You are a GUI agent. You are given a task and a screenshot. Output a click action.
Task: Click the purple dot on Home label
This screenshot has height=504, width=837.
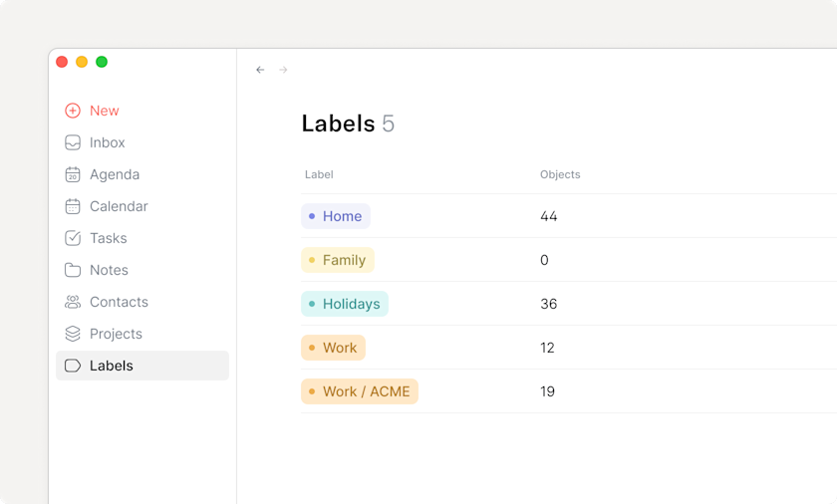click(312, 216)
